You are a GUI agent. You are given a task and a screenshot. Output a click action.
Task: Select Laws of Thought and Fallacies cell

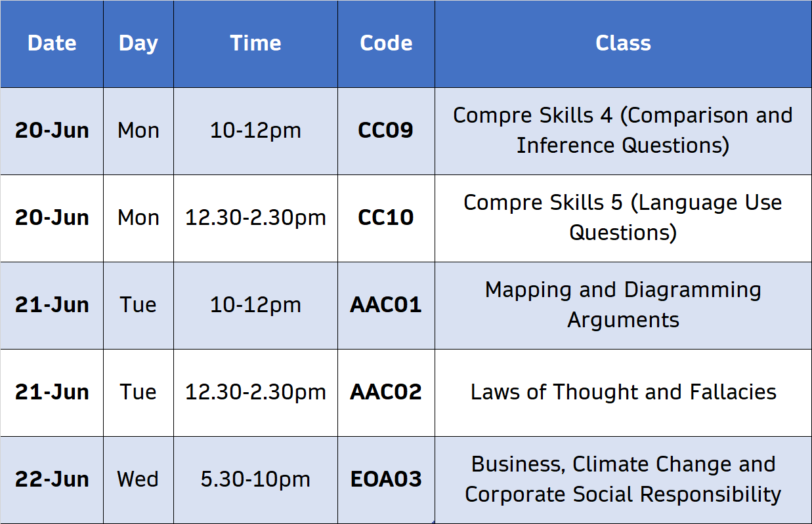pyautogui.click(x=623, y=393)
